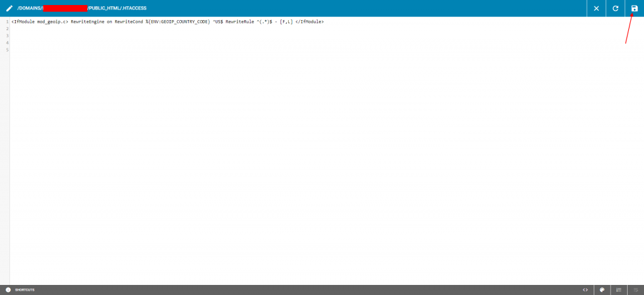Toggle the line numbers list icon
644x295 pixels.
pyautogui.click(x=619, y=290)
